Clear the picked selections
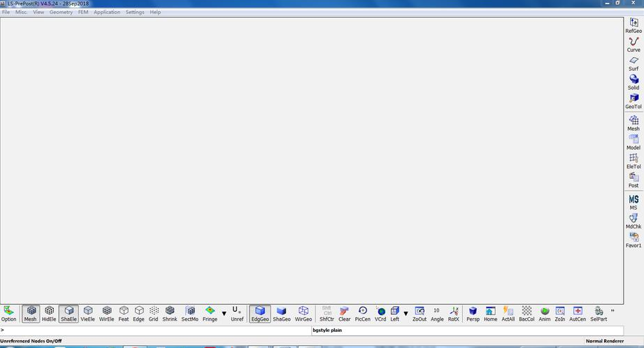 click(x=345, y=314)
